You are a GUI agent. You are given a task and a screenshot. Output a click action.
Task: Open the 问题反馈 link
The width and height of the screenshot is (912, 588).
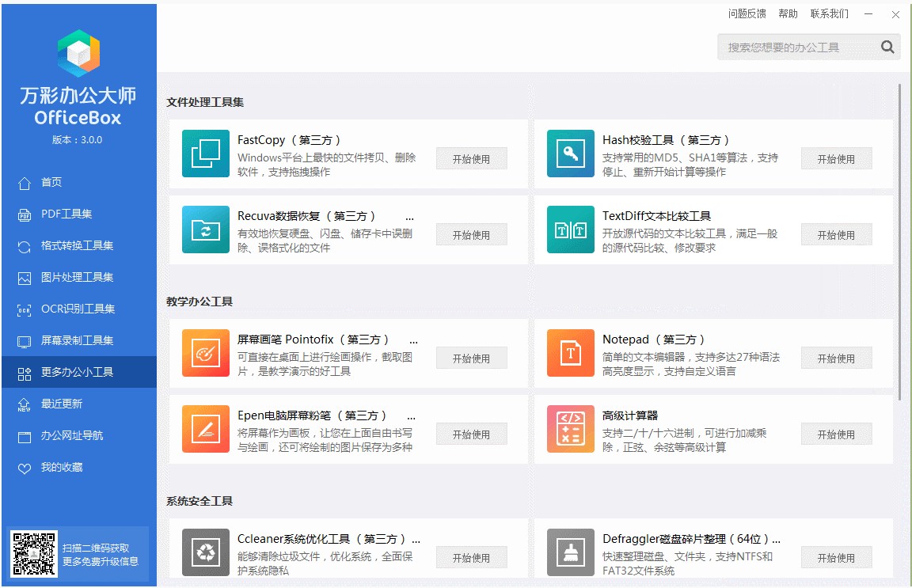747,13
